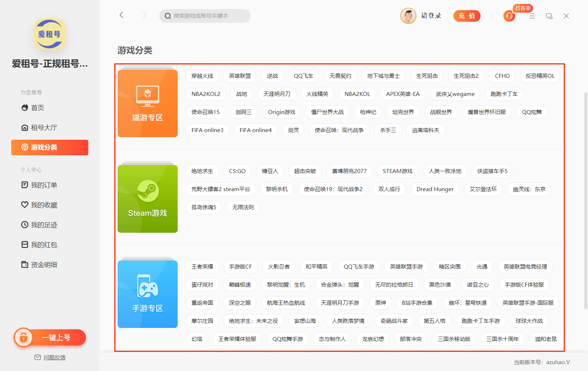The height and width of the screenshot is (371, 588).
Task: Select the NBA2KOL2 game tag
Action: [x=206, y=94]
